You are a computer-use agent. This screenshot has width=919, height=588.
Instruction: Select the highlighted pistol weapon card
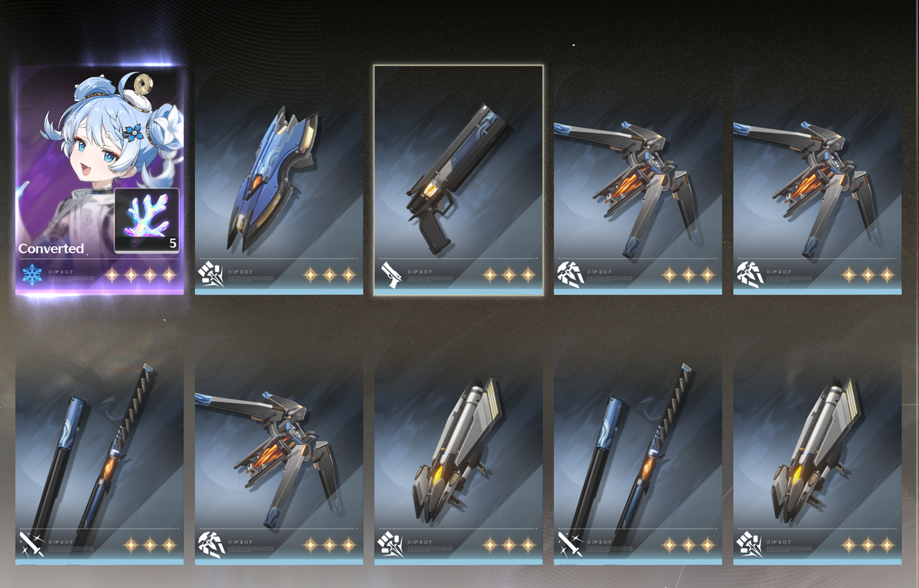pos(458,180)
